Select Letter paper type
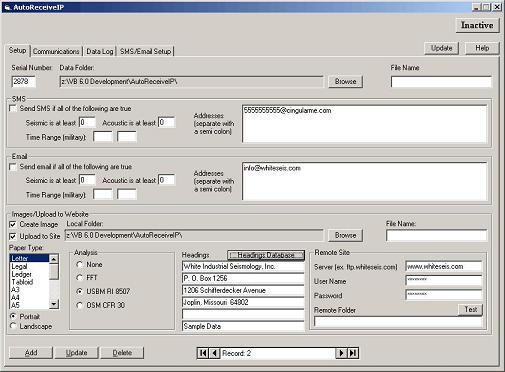This screenshot has width=505, height=372. (29, 258)
